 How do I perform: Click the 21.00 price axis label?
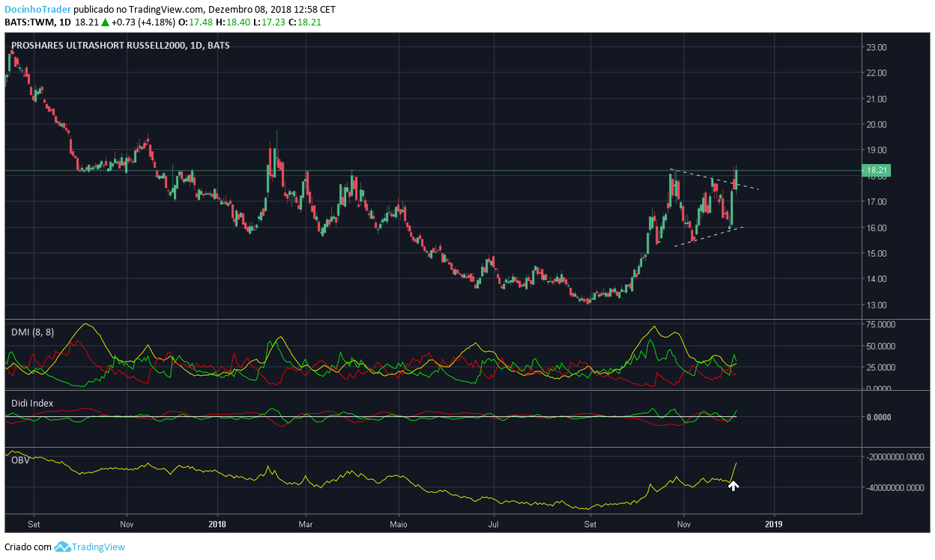(x=877, y=99)
